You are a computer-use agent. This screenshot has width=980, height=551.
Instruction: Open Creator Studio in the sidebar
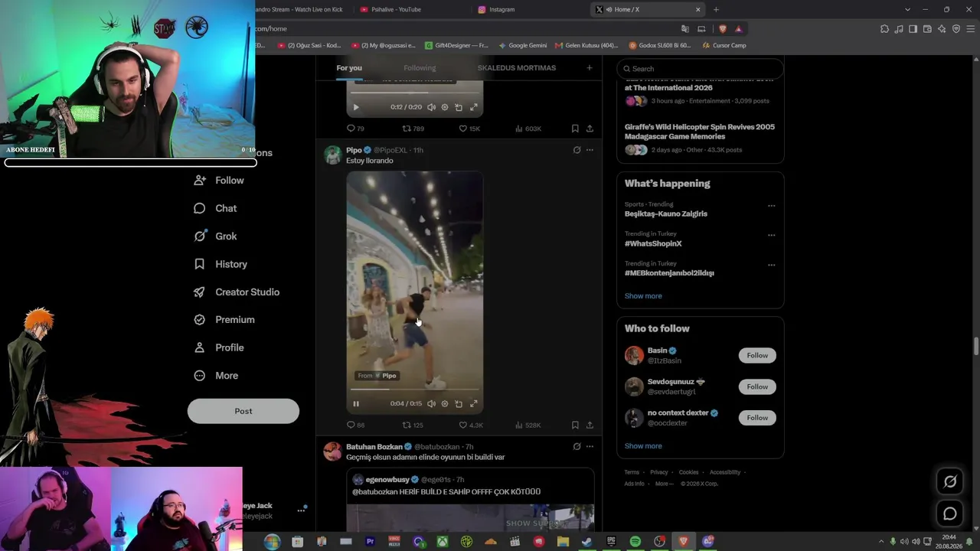[237, 292]
